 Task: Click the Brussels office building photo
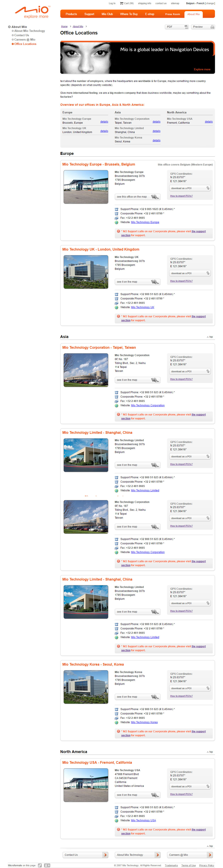(x=86, y=187)
